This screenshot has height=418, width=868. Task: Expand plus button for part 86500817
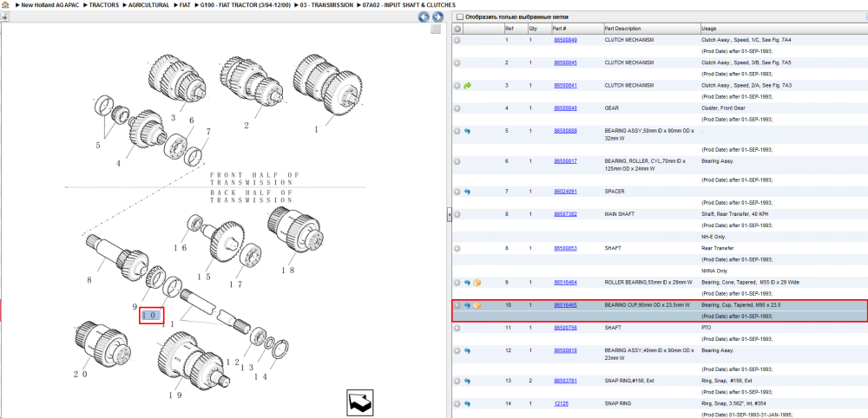click(x=457, y=161)
